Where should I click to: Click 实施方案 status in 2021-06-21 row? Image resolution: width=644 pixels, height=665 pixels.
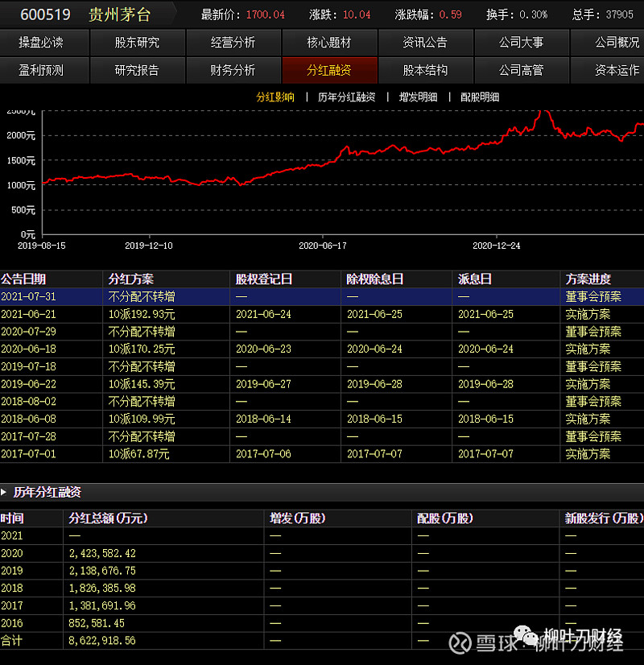pyautogui.click(x=588, y=314)
